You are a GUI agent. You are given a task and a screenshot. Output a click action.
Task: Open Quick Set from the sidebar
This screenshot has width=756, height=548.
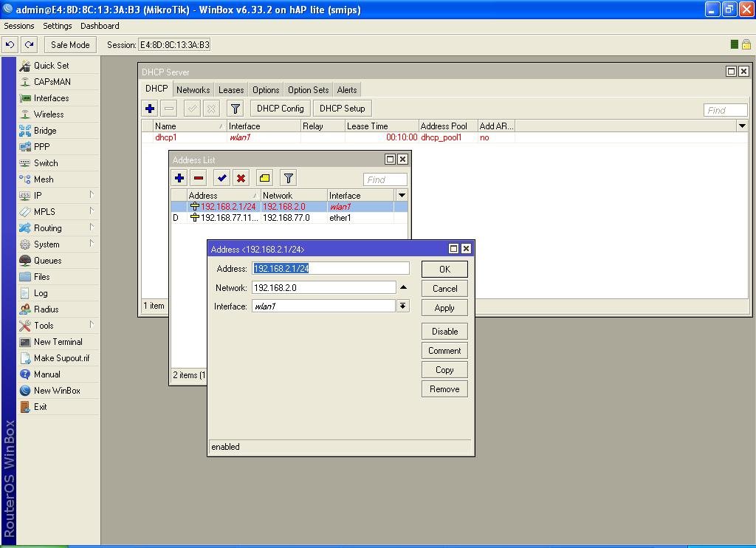(51, 66)
